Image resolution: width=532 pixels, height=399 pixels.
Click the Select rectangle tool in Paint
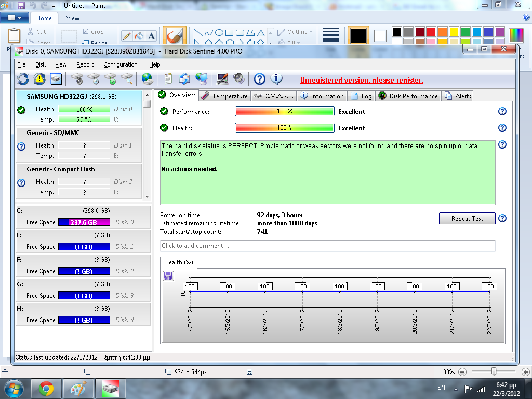point(69,35)
